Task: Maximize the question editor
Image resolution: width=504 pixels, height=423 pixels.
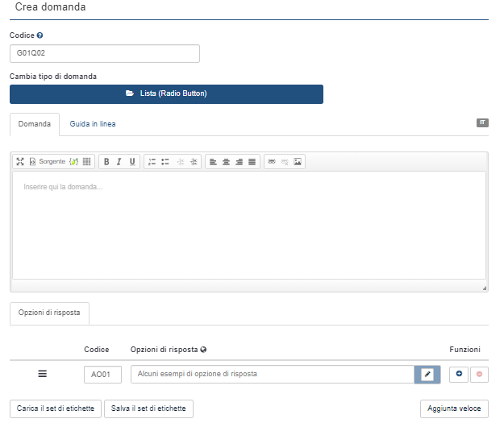Action: (20, 162)
